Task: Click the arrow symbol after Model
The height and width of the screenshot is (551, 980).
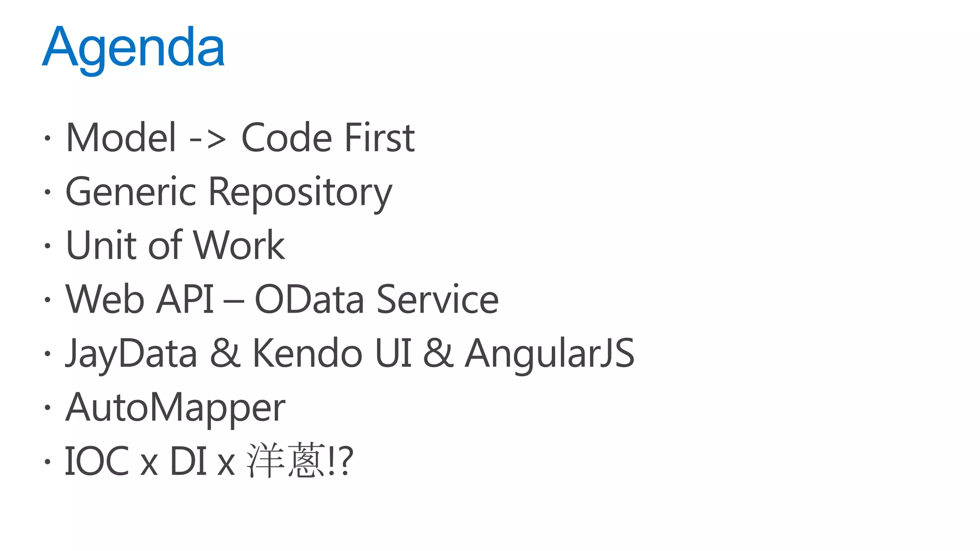Action: [x=208, y=139]
